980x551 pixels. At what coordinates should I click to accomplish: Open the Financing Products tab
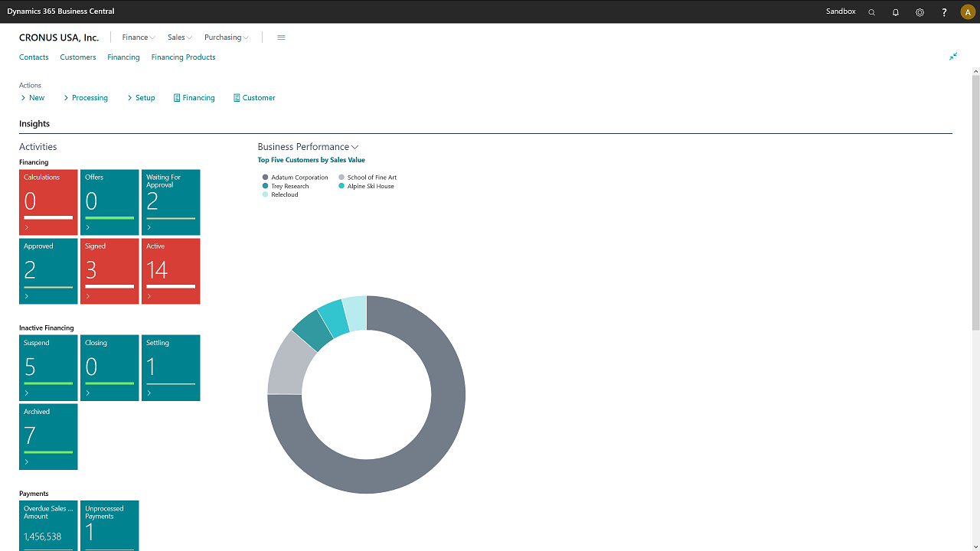[183, 57]
